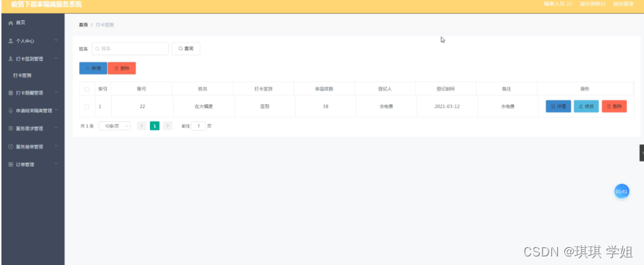
Task: Click the icon next to 打卡签到管理
Action: point(11,59)
